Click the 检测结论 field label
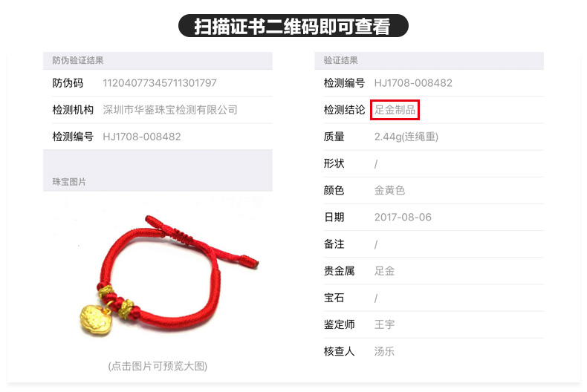 pos(344,110)
